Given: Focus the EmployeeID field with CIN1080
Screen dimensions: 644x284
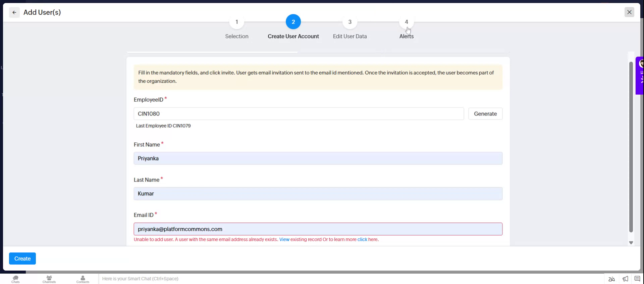Looking at the screenshot, I should (x=299, y=114).
